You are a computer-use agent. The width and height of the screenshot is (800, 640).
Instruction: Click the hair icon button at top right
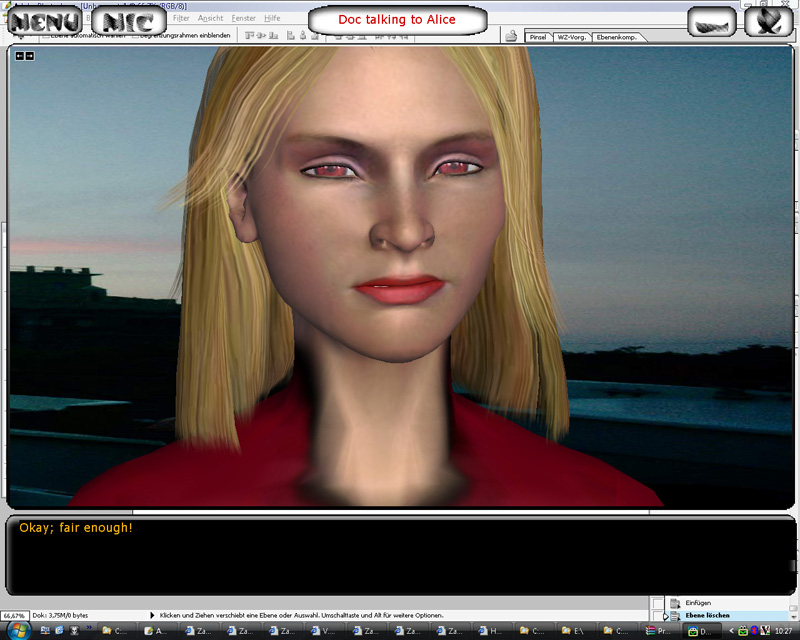point(712,21)
